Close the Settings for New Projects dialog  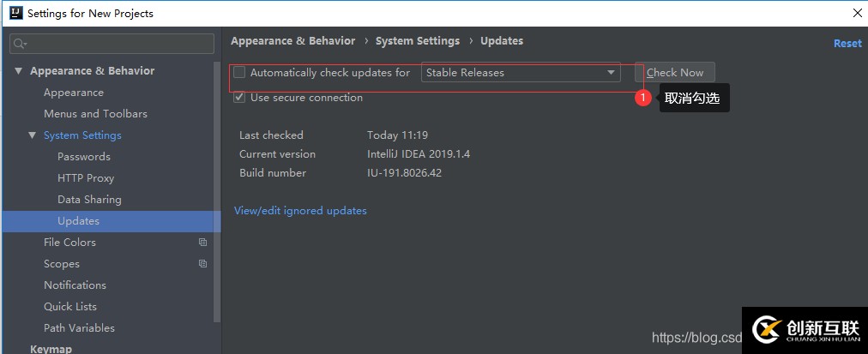coord(857,13)
